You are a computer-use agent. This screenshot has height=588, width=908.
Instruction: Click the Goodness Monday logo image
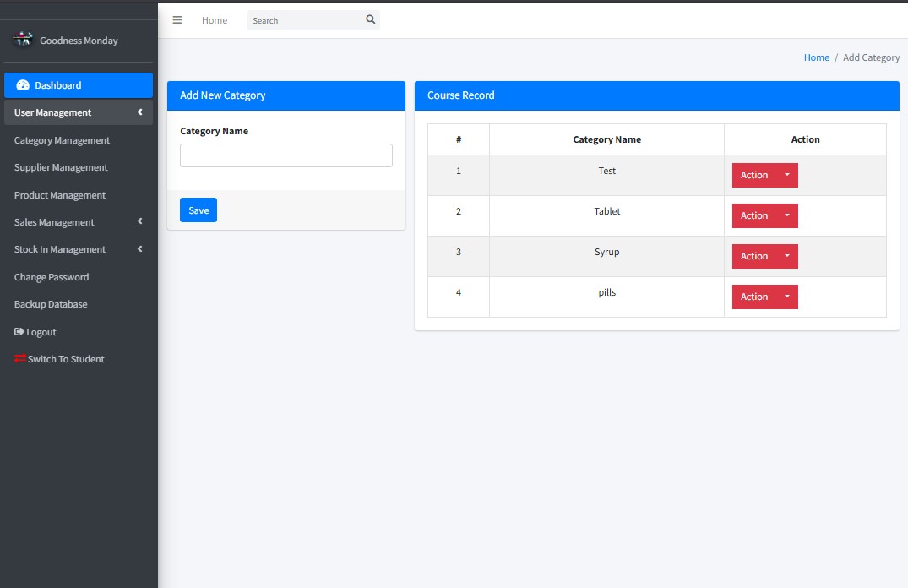click(x=23, y=40)
